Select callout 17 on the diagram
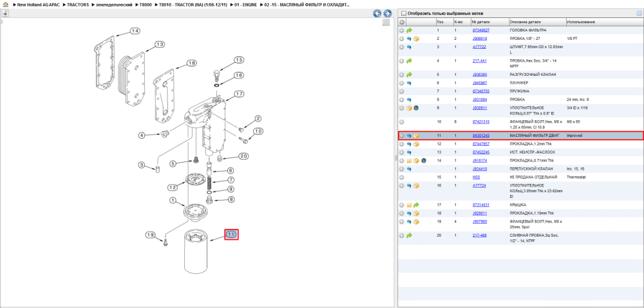Screen dimensions: 644x308 click(x=240, y=94)
